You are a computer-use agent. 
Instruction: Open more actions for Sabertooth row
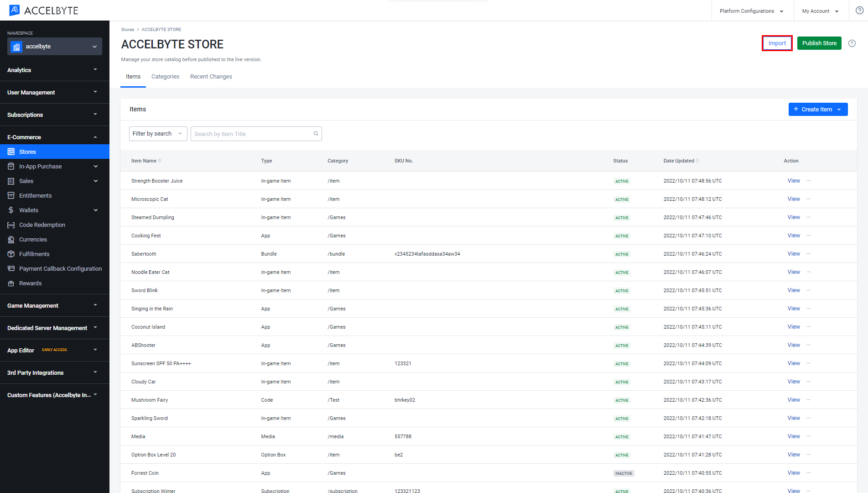809,254
